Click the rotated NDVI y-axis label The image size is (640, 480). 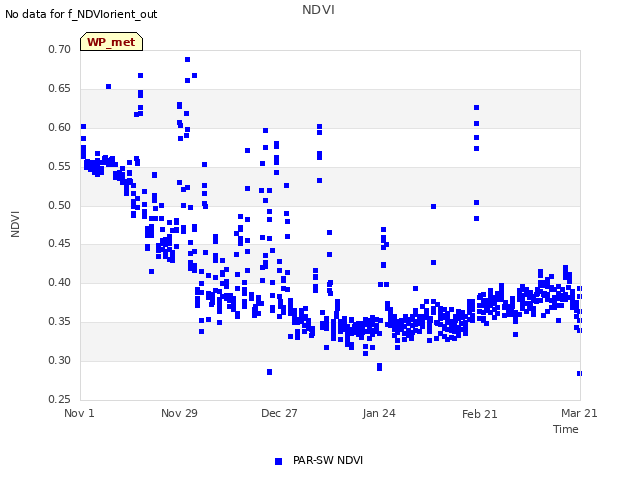[15, 224]
